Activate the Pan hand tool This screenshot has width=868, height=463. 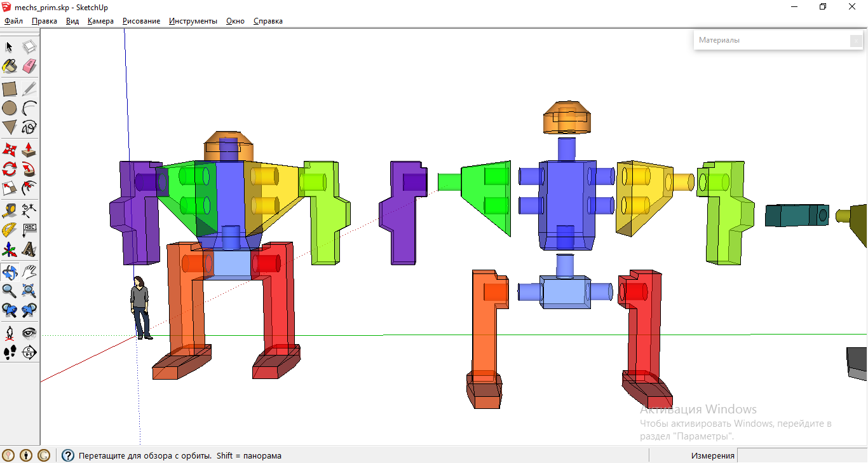point(29,272)
